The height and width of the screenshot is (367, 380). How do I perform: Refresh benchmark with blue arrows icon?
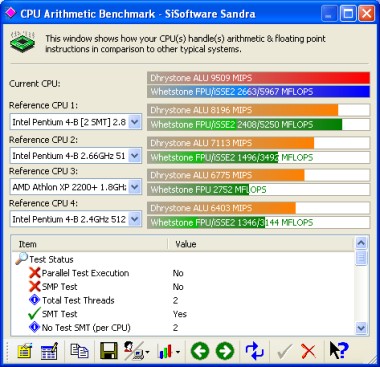254,351
